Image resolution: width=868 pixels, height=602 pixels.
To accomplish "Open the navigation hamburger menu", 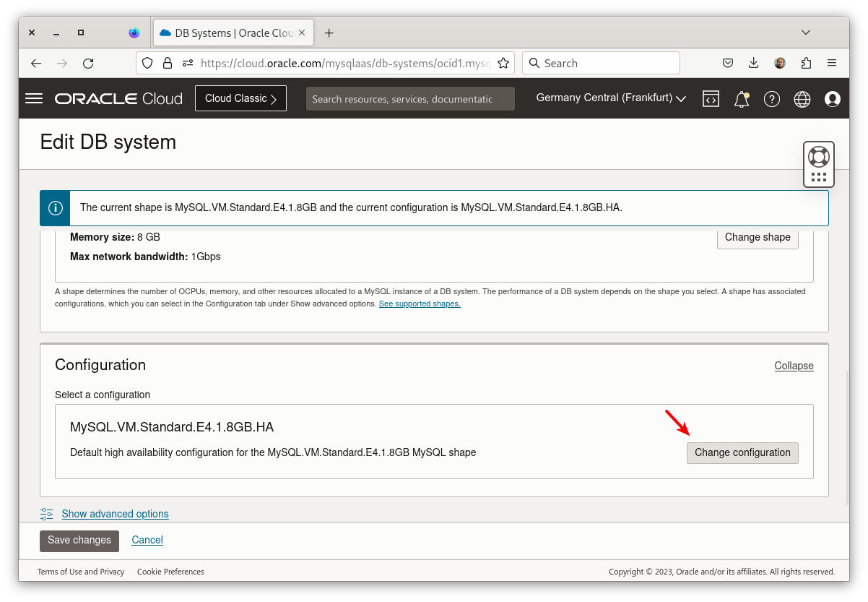I will coord(33,98).
